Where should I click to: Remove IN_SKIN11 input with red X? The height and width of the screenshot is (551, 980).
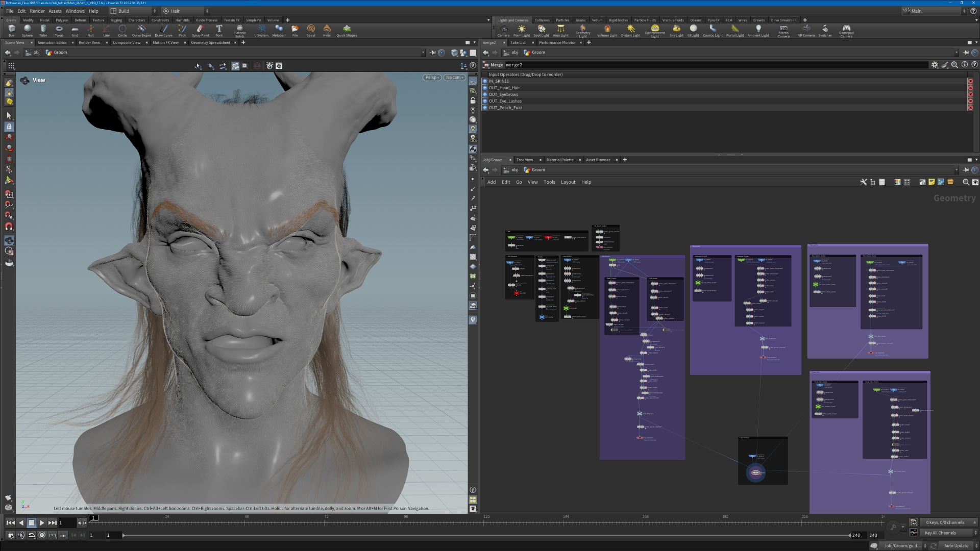click(x=970, y=81)
